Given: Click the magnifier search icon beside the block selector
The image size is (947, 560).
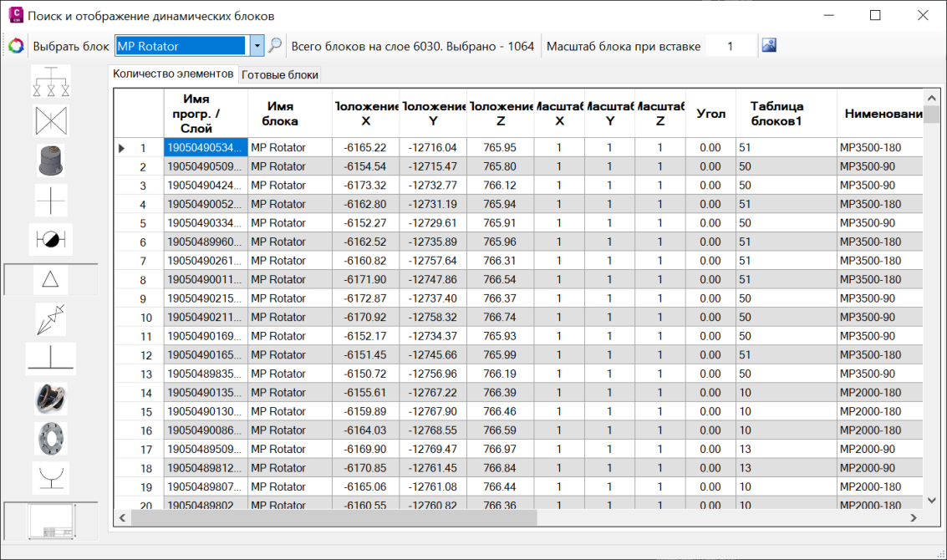Looking at the screenshot, I should [x=275, y=46].
